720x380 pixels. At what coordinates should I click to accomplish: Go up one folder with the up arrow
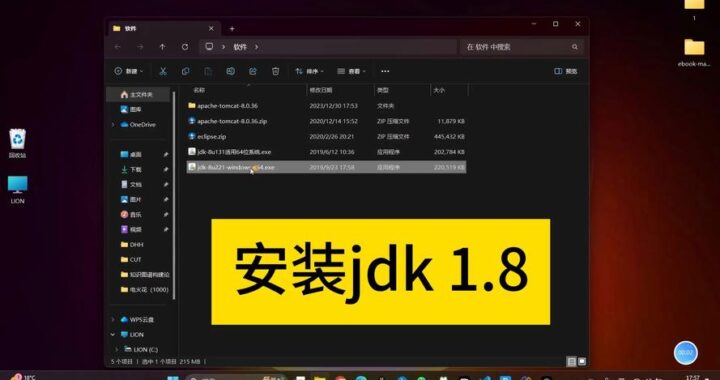click(162, 47)
